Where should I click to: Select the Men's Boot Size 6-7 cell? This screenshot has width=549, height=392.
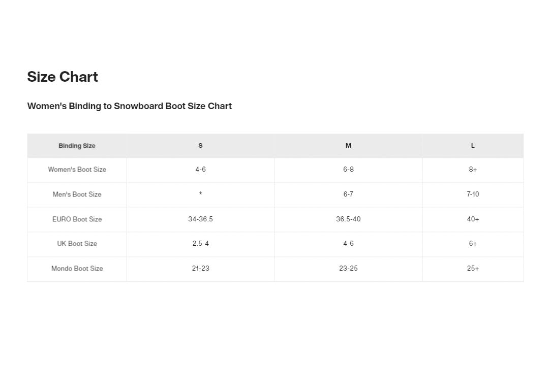pos(348,194)
